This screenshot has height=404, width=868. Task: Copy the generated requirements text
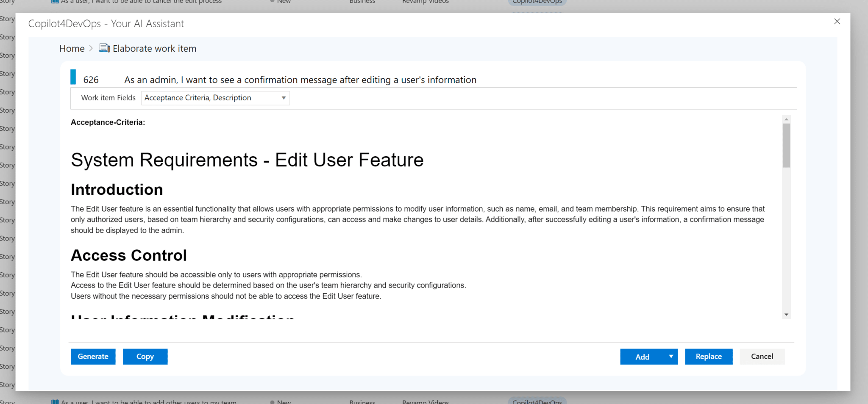[x=145, y=356]
